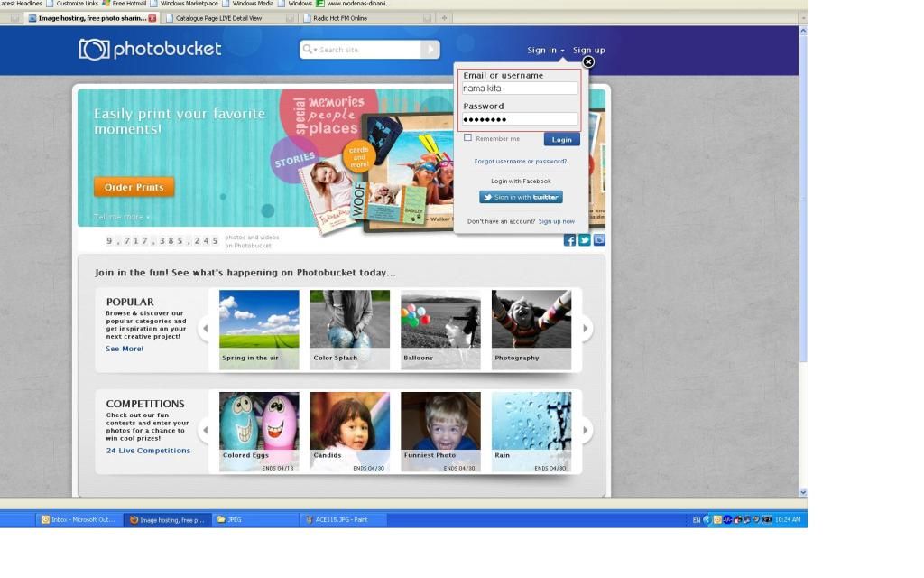Show previous Popular categories arrow
This screenshot has height=578, width=924.
point(205,329)
